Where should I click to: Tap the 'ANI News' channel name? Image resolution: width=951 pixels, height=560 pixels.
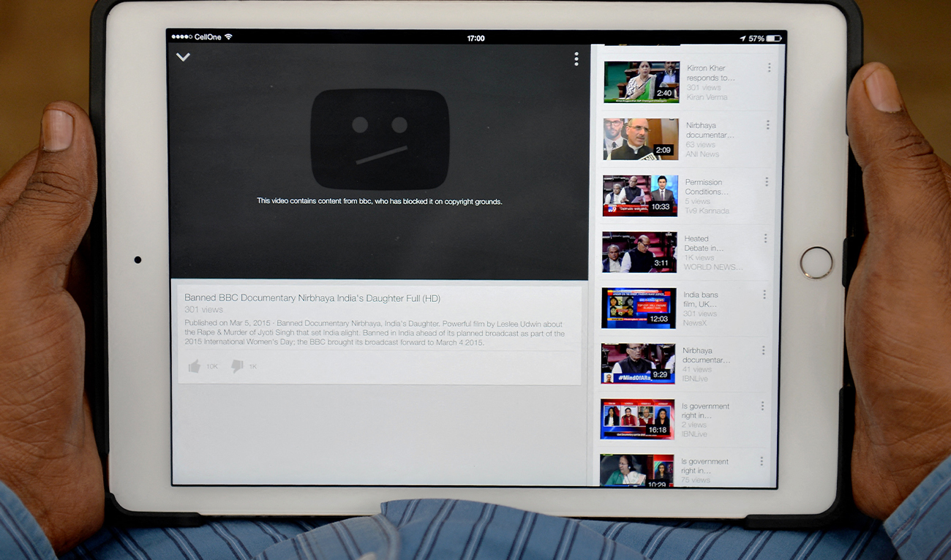(x=702, y=154)
